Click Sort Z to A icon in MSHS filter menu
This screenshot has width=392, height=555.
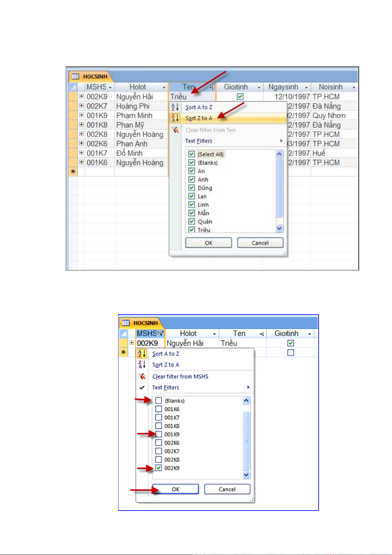click(142, 365)
